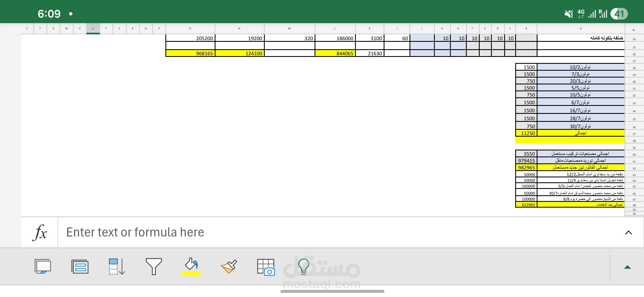
Task: Tap the Tell Me lightbulb icon
Action: (304, 266)
